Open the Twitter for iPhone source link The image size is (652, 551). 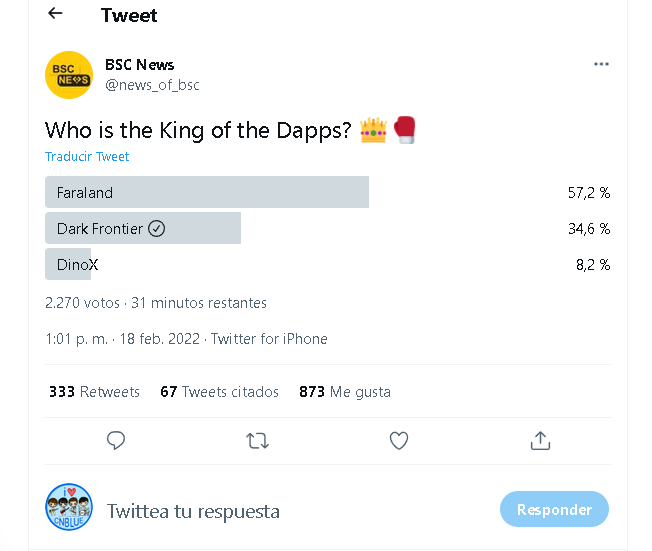tap(269, 339)
